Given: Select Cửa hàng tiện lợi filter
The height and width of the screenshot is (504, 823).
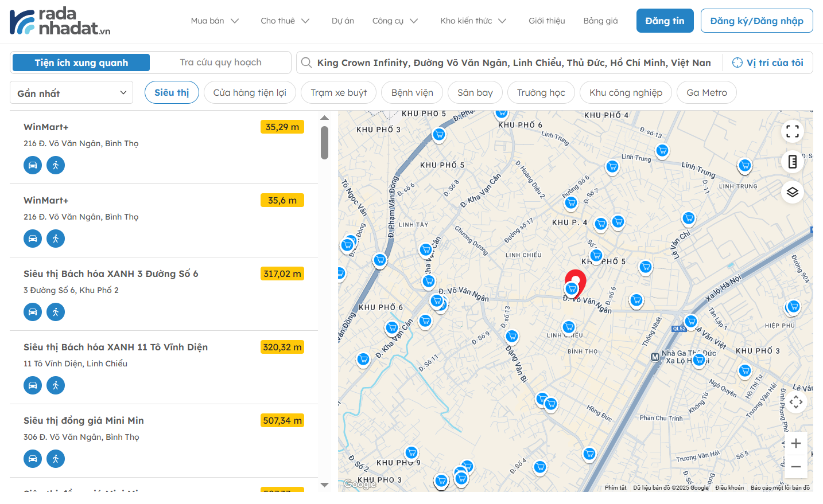Looking at the screenshot, I should (x=250, y=92).
